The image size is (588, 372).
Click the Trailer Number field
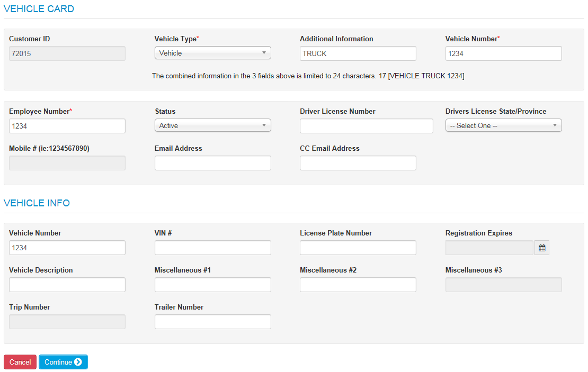212,321
